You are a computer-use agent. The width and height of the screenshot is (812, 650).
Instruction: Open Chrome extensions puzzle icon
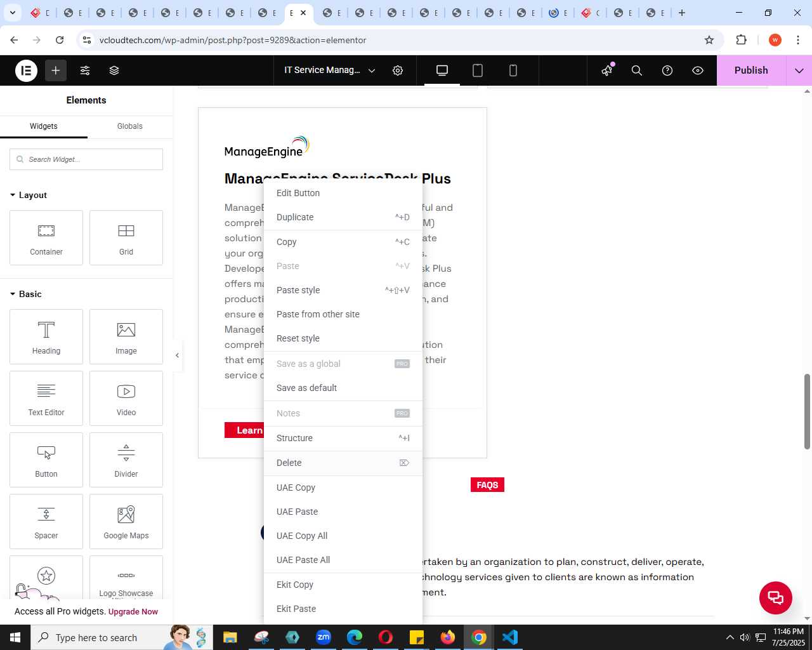click(x=741, y=40)
